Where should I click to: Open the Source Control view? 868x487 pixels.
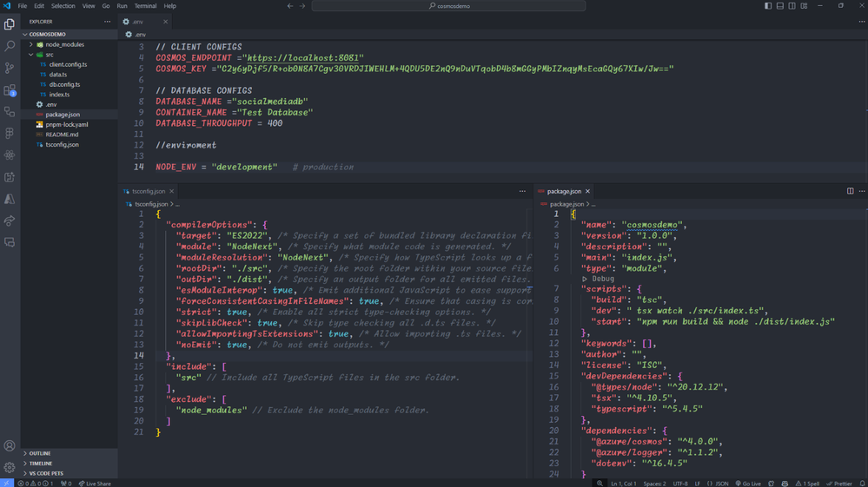(x=10, y=68)
